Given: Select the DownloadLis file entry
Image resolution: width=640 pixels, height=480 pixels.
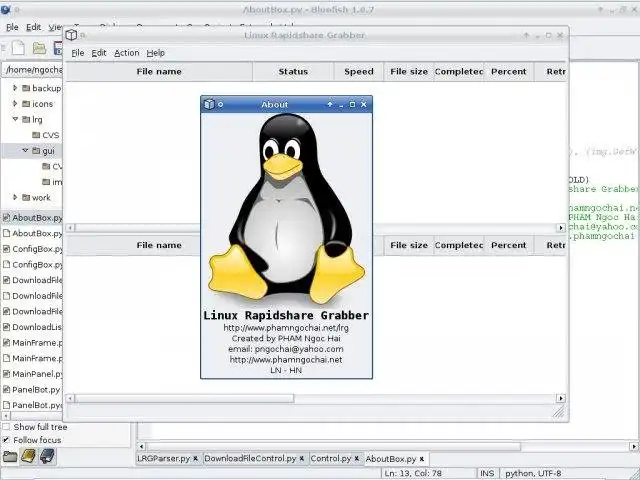Looking at the screenshot, I should click(33, 327).
